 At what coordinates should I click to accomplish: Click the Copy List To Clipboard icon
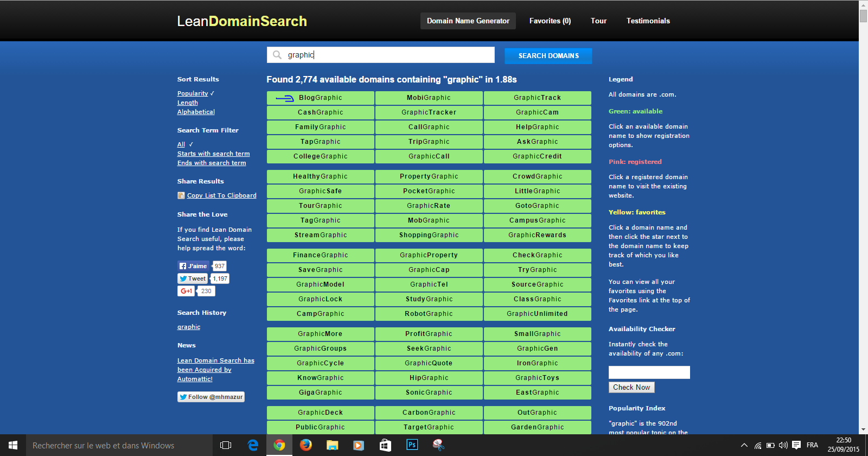(181, 195)
